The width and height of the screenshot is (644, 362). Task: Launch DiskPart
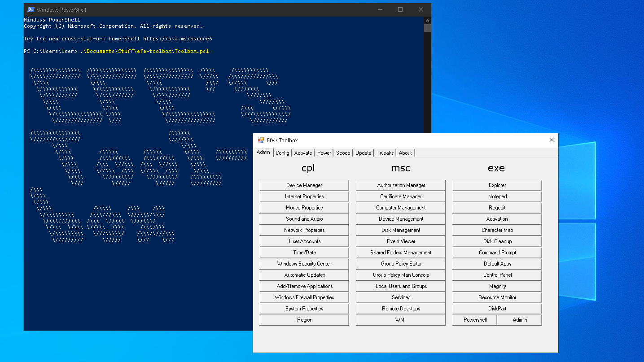(497, 309)
